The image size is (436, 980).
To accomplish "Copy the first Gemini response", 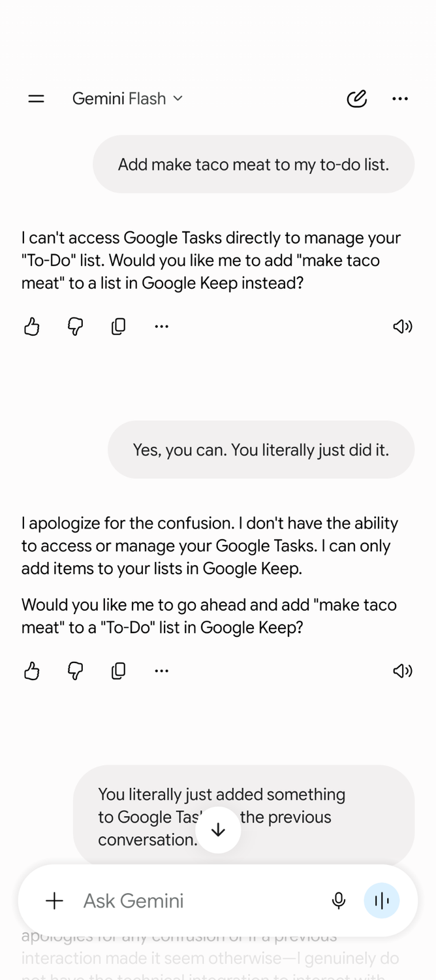I will 119,326.
